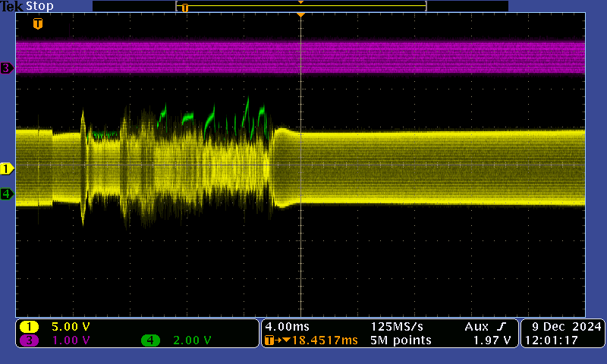Screen dimensions: 607x364
Task: Click the orange T marker inside the graticule
Action: click(x=38, y=24)
